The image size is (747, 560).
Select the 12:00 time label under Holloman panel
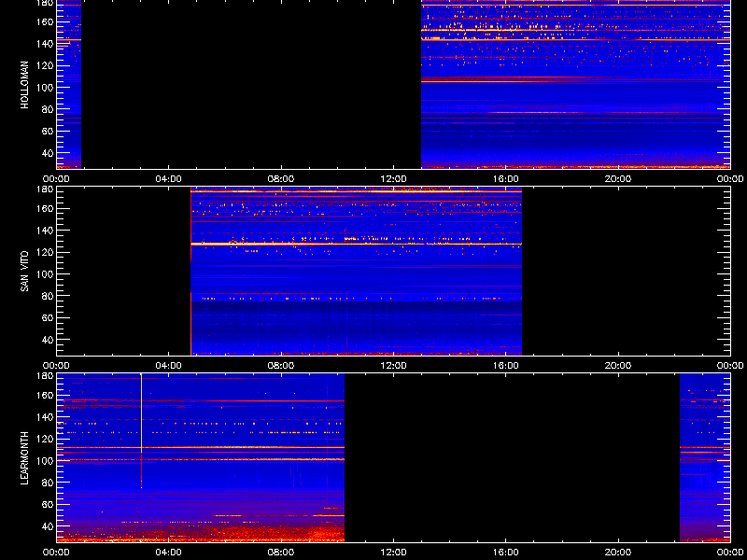point(393,179)
